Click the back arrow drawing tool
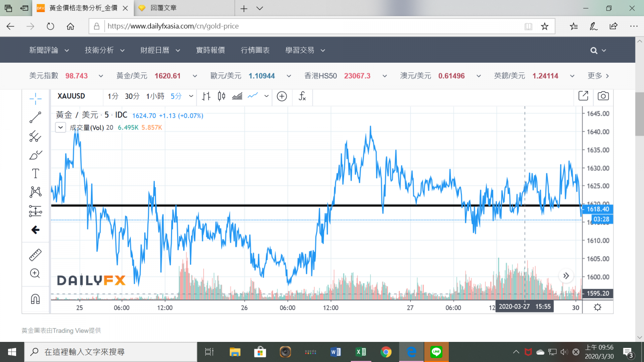644x362 pixels. tap(35, 230)
